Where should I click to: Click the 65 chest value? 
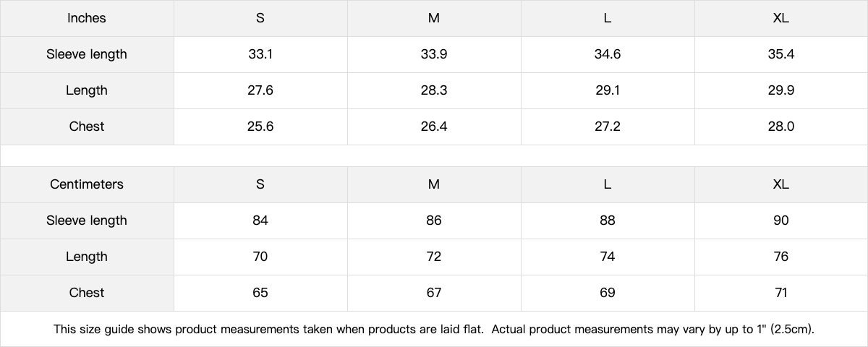click(x=260, y=293)
